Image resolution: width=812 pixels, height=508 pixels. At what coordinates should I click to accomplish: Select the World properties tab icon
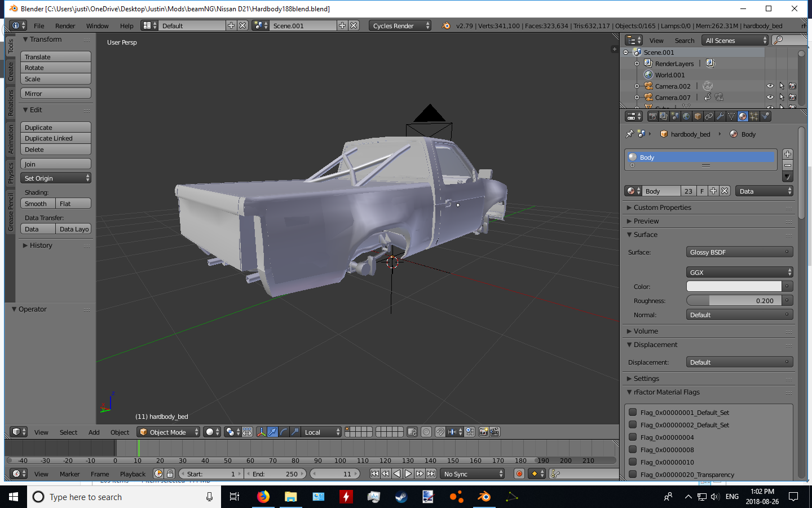(686, 116)
